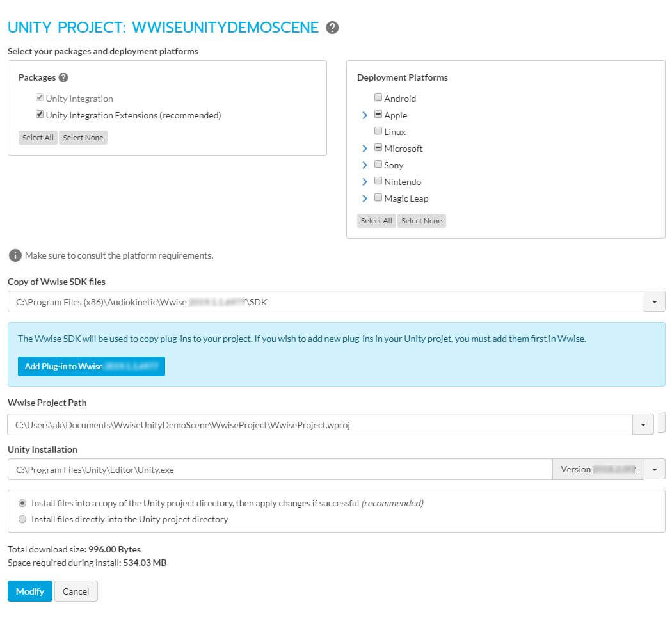Click the 'Total download size' text
Viewport: 672px width, 619px height.
[x=74, y=550]
